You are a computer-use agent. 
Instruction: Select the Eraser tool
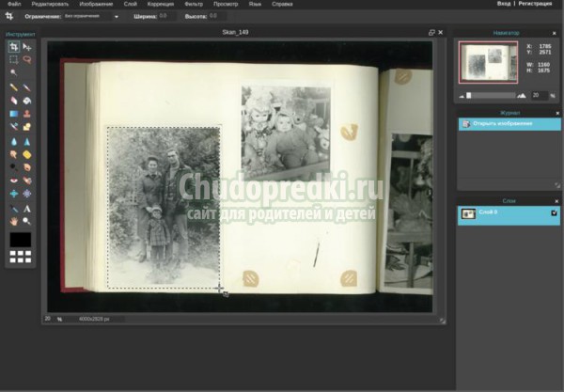coord(14,101)
